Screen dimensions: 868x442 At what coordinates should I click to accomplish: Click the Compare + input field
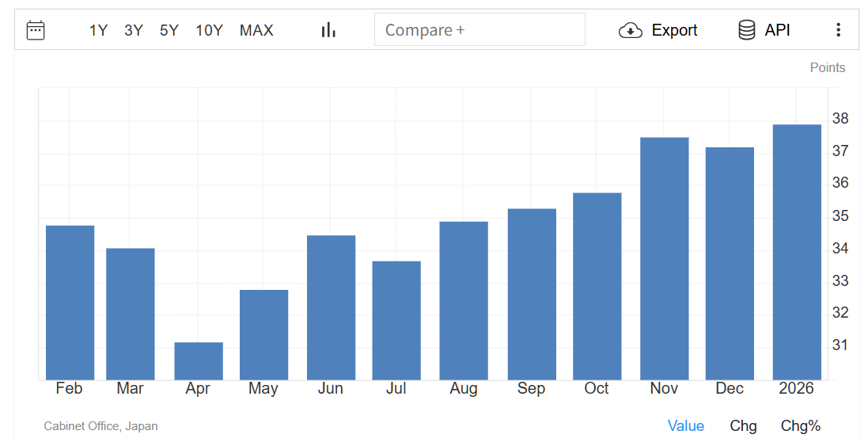[479, 30]
